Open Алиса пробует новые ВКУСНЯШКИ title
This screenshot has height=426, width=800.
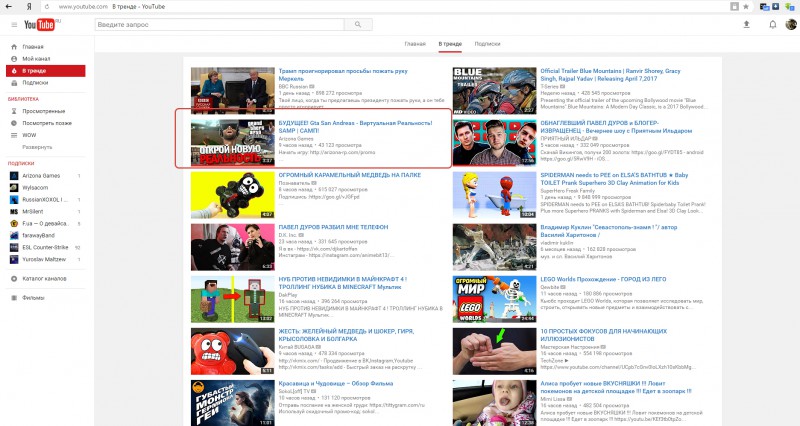[x=616, y=387]
